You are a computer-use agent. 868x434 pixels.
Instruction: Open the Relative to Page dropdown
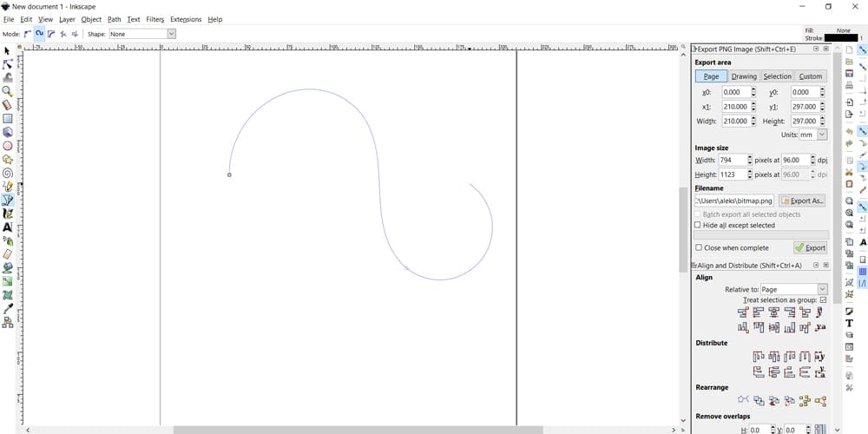pos(794,289)
